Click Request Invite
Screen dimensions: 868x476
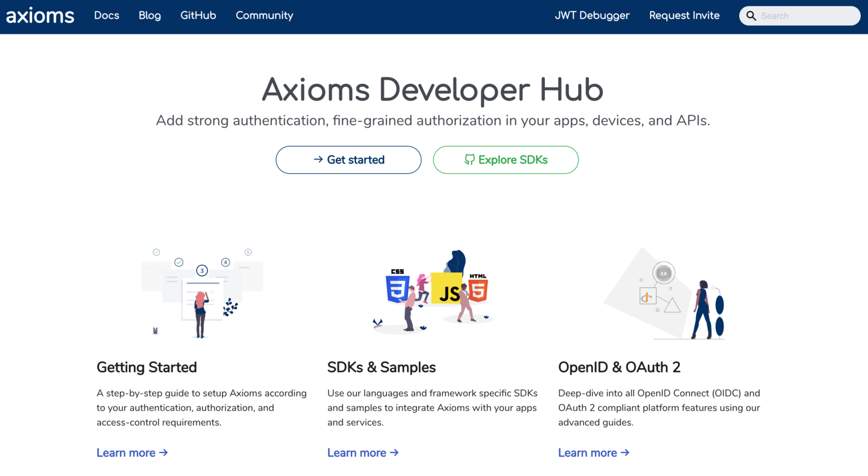[684, 16]
